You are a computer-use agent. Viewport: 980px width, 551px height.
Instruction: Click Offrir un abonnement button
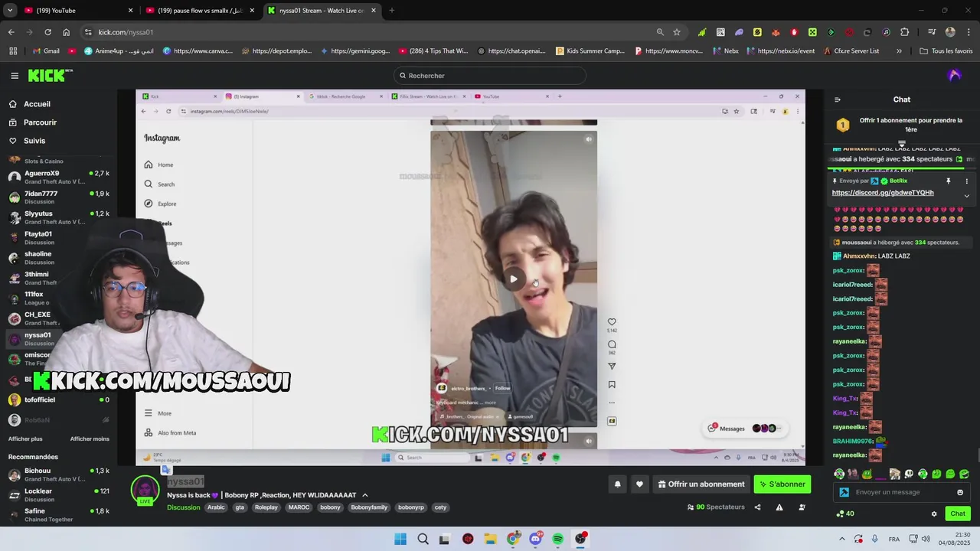701,484
